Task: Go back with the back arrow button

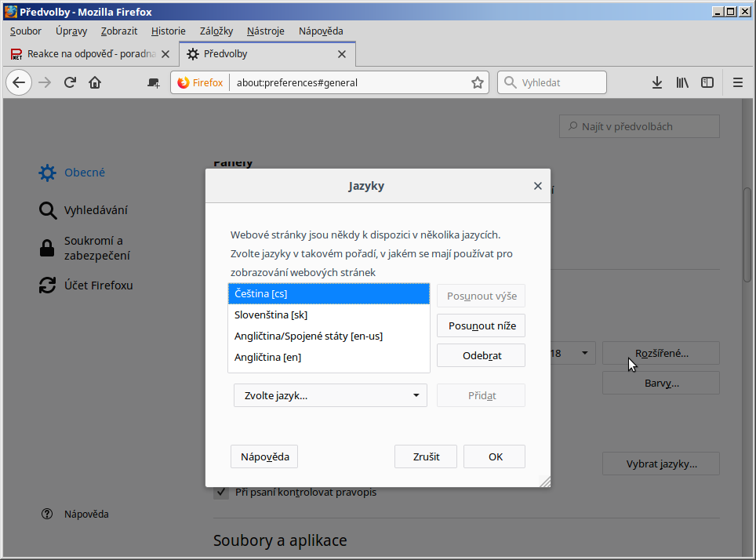Action: point(19,82)
